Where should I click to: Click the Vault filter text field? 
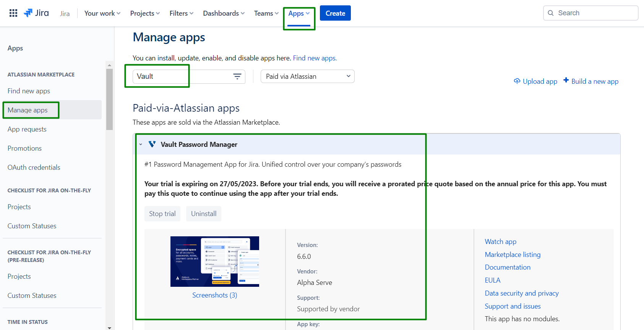click(180, 76)
